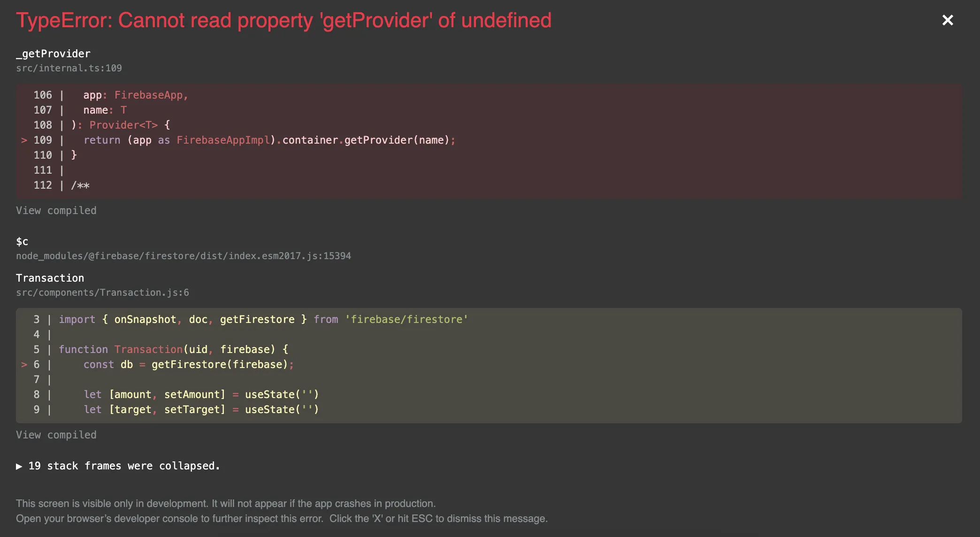This screenshot has height=537, width=980.
Task: Click the _getProvider stack frame name
Action: pos(53,54)
